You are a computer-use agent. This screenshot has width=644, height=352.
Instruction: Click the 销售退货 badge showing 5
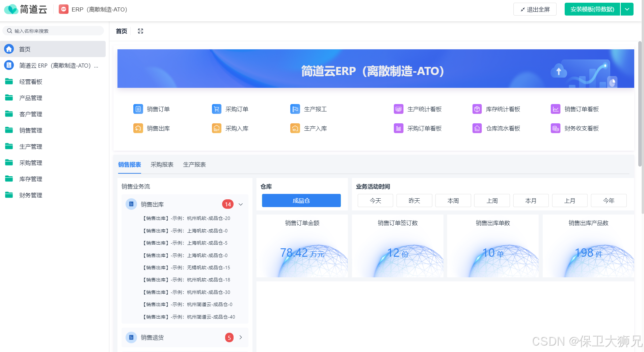click(229, 337)
